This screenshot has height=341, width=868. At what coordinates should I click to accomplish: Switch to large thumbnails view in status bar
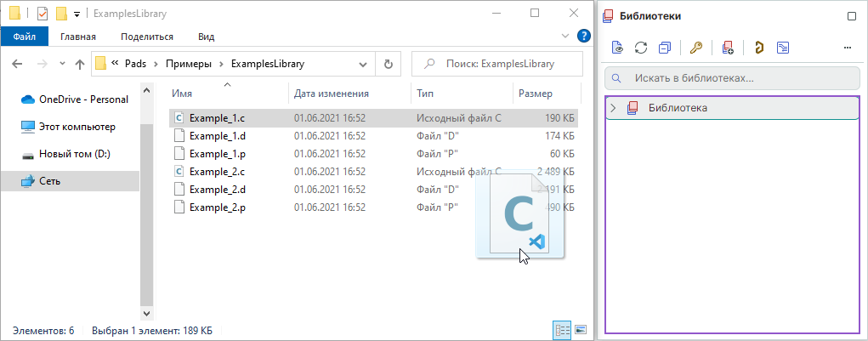point(582,329)
